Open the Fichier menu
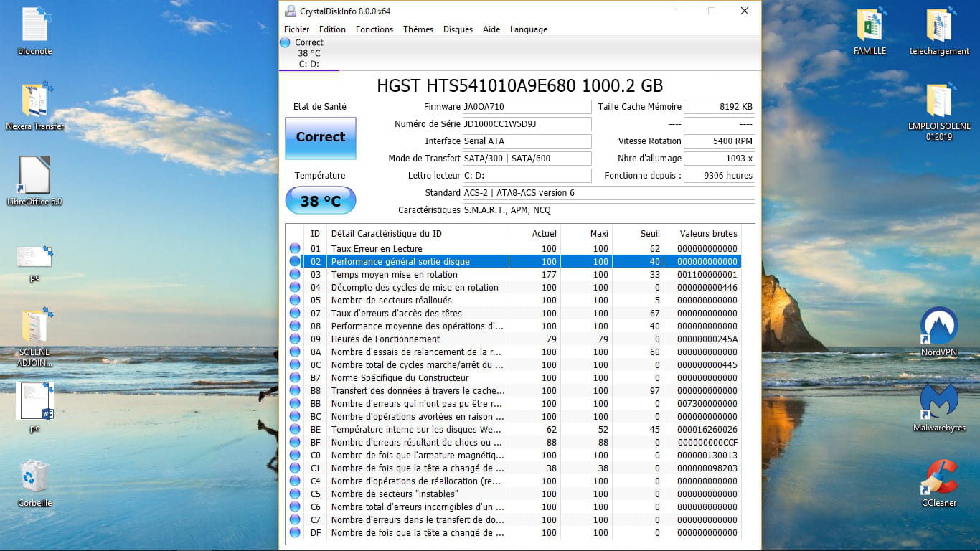 tap(296, 29)
